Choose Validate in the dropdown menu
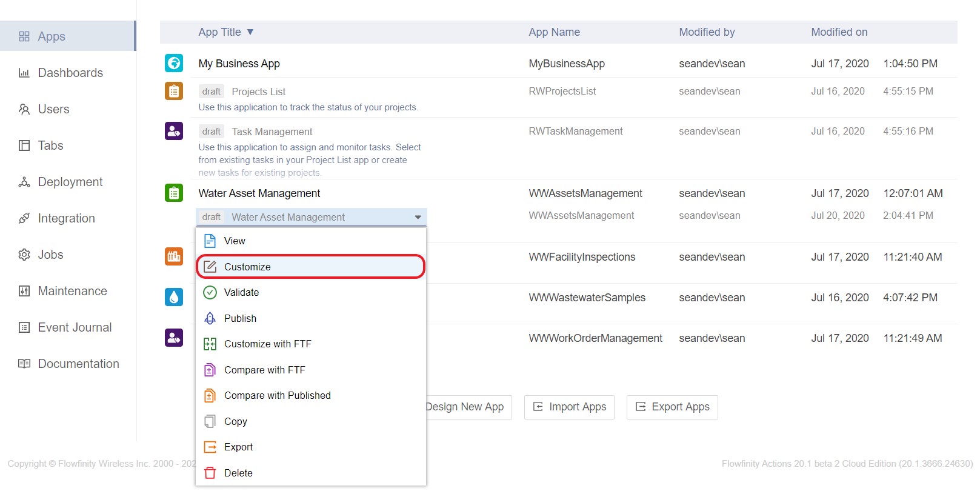 tap(241, 292)
